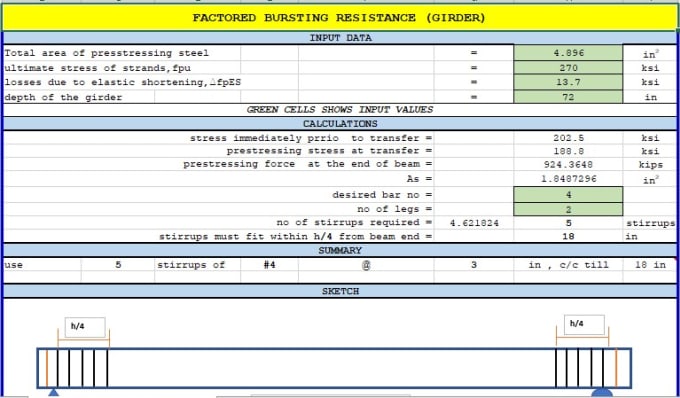Click the 'Total area of presstressing steel' label
Viewport: 680px width, 398px height.
107,53
